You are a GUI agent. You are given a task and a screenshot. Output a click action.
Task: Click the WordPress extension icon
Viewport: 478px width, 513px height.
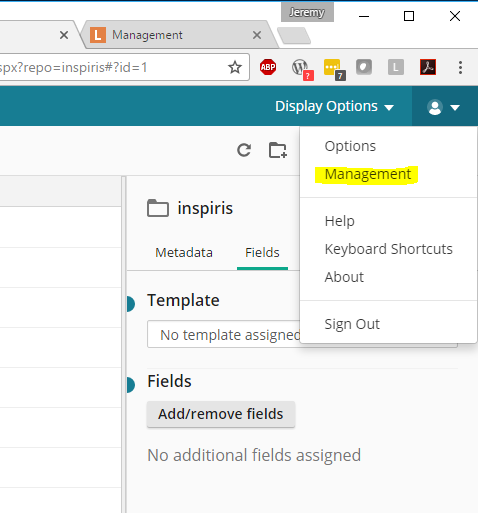pos(302,69)
